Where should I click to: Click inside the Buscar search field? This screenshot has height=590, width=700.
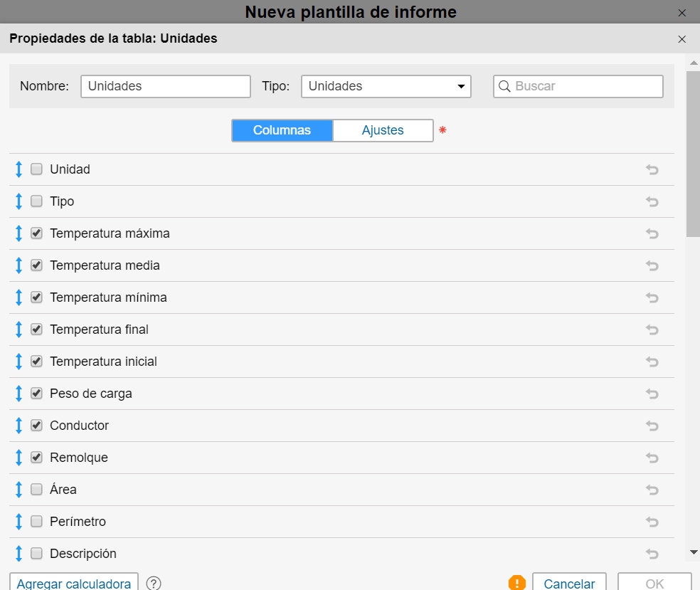pyautogui.click(x=576, y=86)
